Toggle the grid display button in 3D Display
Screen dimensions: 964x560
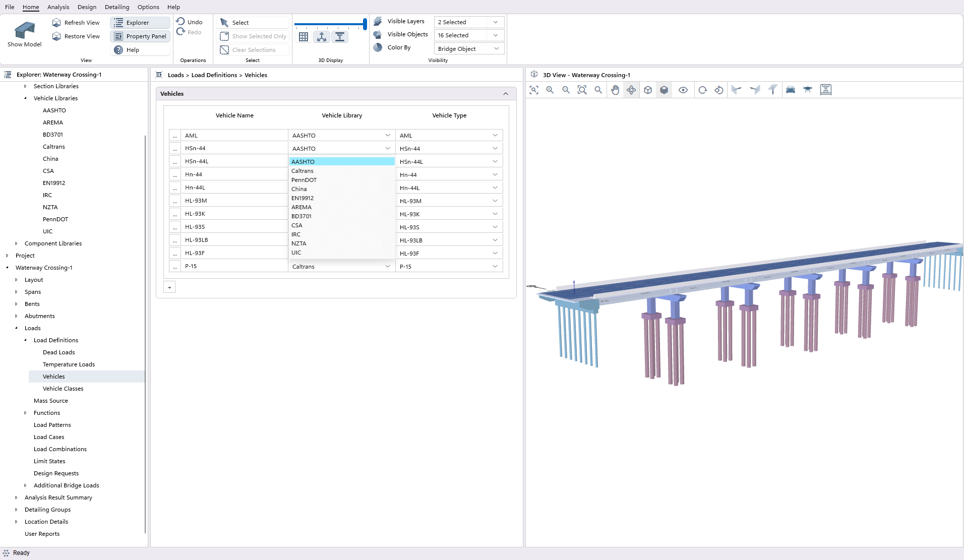304,37
